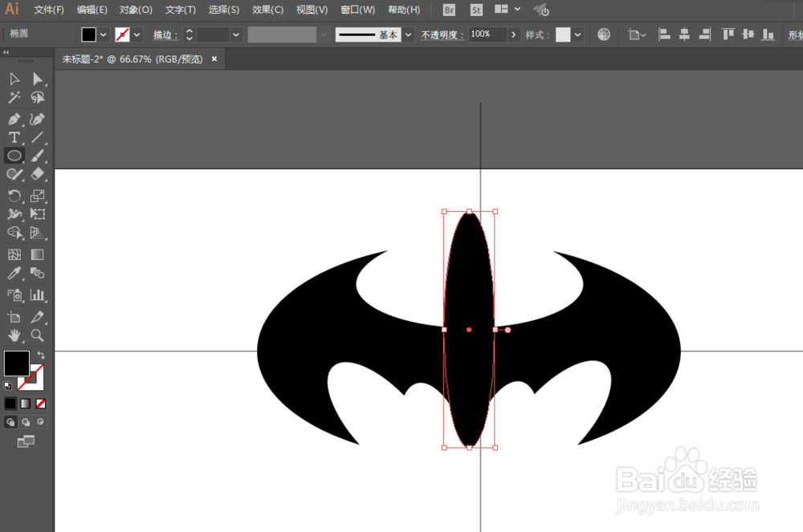The width and height of the screenshot is (803, 532).
Task: Click the Br Bridge button
Action: pos(448,10)
